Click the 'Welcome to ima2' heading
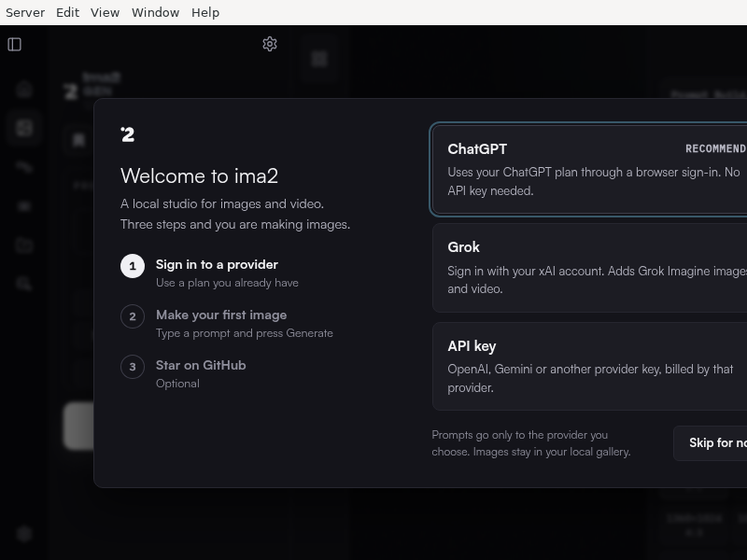 pos(199,176)
